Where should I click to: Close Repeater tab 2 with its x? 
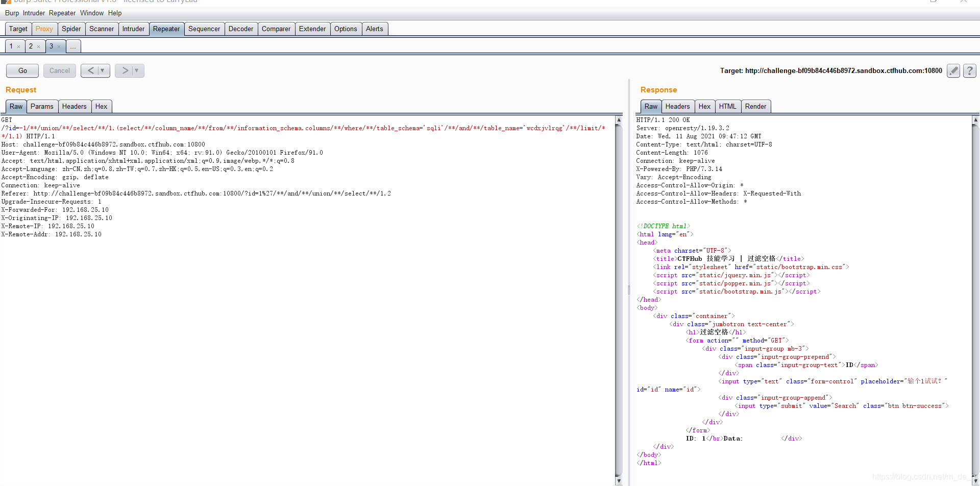(38, 46)
